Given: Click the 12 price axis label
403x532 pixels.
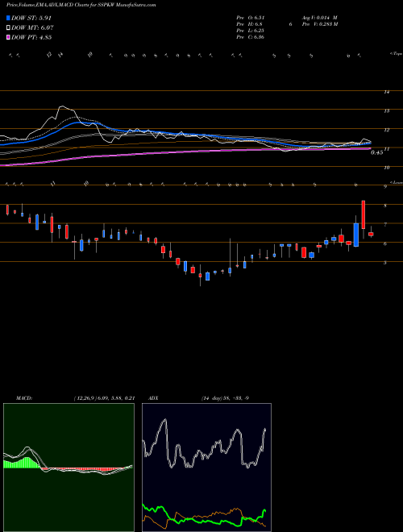Looking at the screenshot, I should (386, 130).
